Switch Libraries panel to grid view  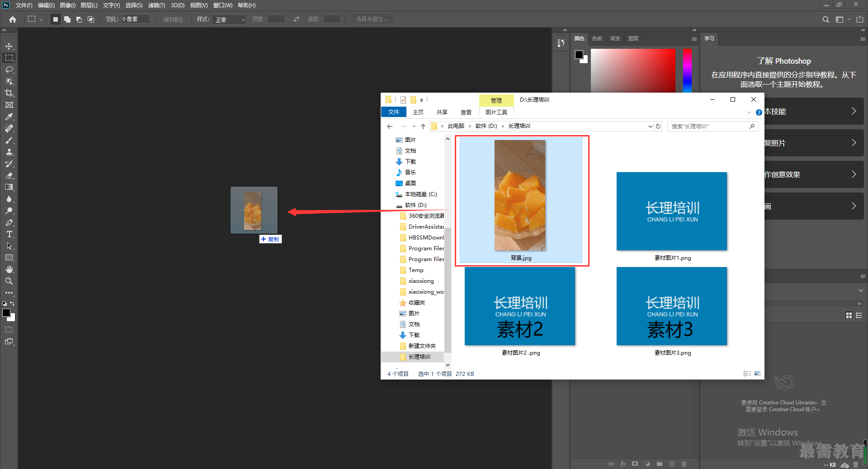[849, 315]
